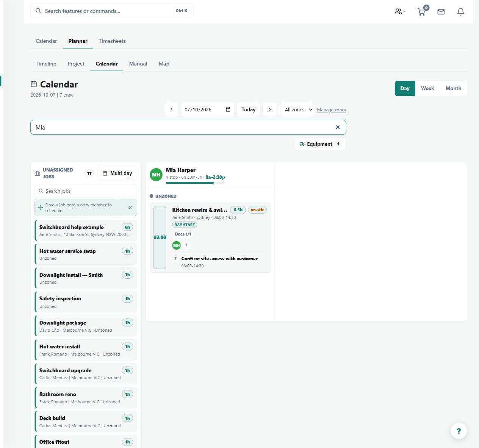
Task: Click the MH avatar on the job card
Action: [x=177, y=245]
